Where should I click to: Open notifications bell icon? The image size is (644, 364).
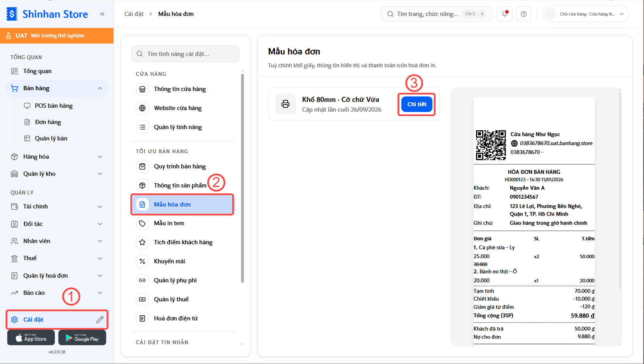(x=505, y=14)
